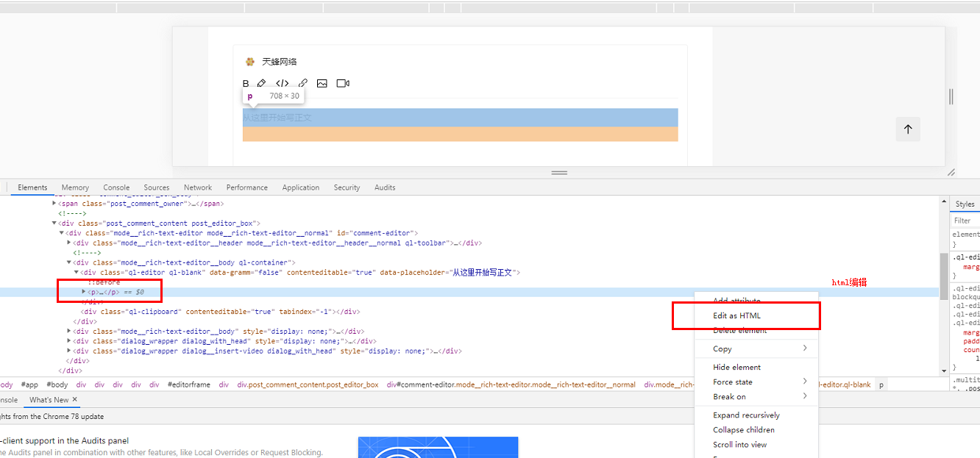Insert a code block with the </> icon
This screenshot has height=458, width=980.
(283, 84)
